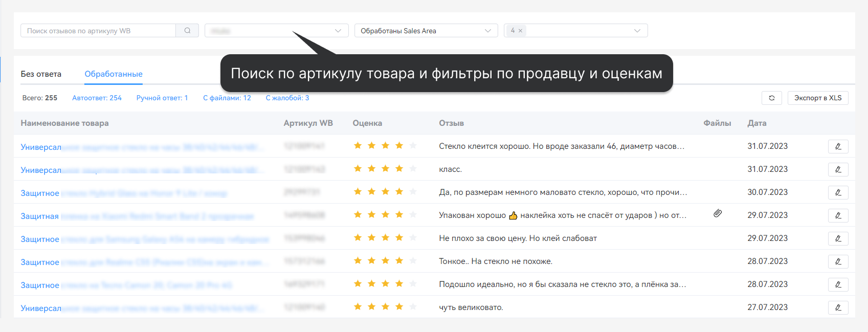Click the 'Файлы' column header
Viewport: 868px width, 332px height.
pos(717,123)
